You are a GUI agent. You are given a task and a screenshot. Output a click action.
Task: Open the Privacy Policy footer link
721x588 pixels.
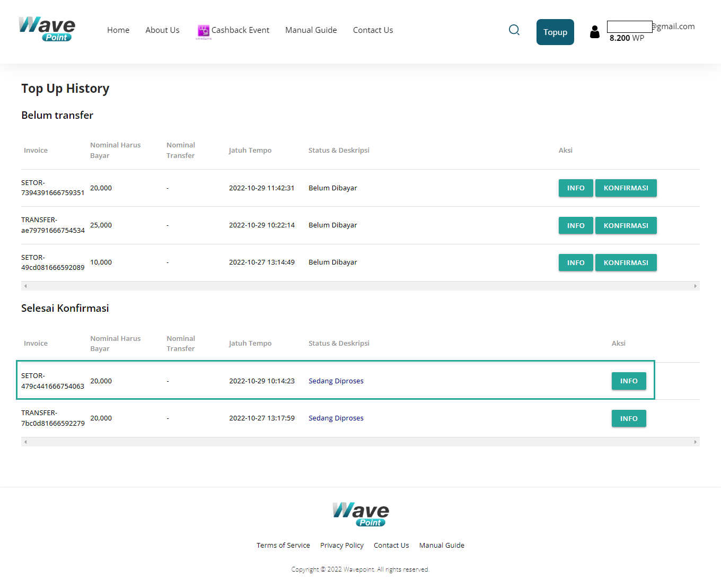pos(342,545)
